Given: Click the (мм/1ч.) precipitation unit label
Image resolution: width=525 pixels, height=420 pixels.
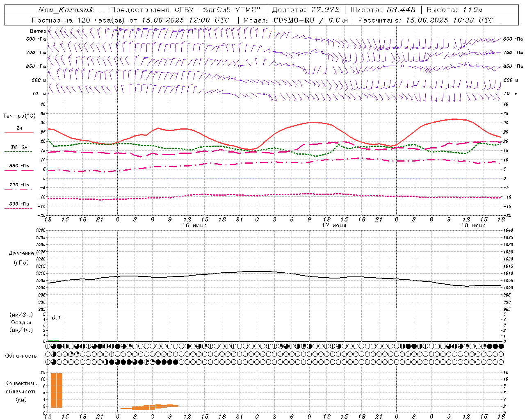Looking at the screenshot, I should tap(21, 330).
